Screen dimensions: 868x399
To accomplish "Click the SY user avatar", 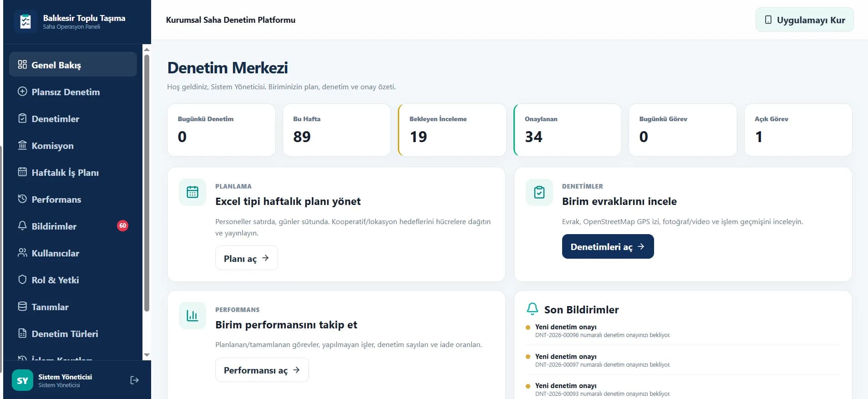I will [22, 380].
